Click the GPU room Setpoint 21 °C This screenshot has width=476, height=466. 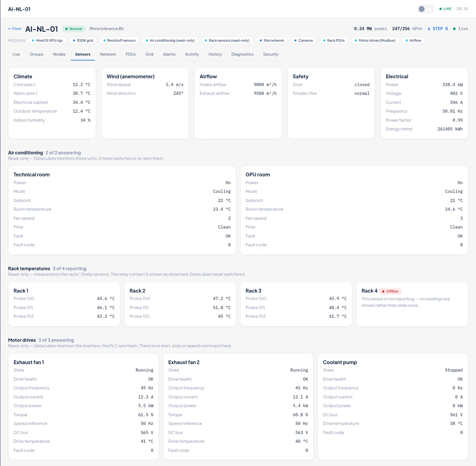pyautogui.click(x=456, y=200)
